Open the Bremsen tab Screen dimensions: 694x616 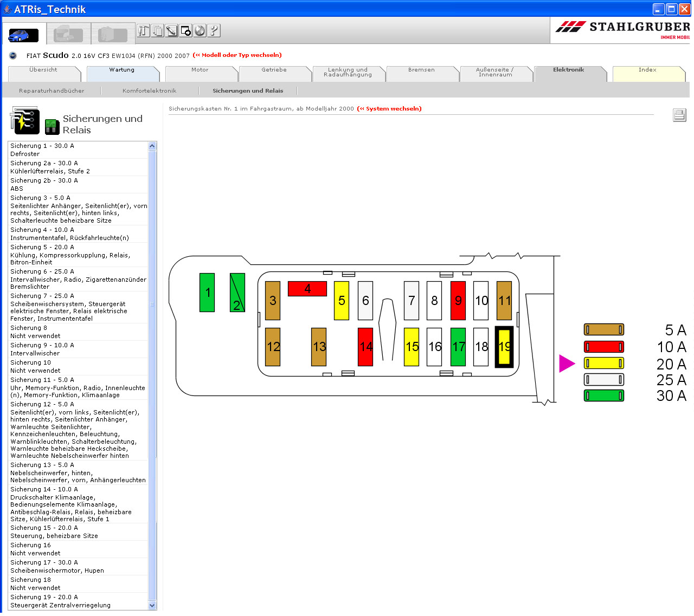tap(421, 71)
